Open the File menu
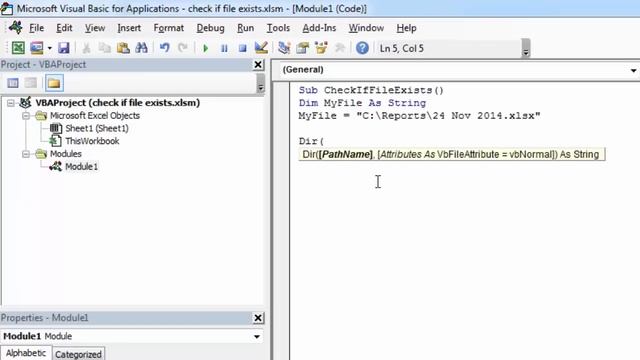 [x=36, y=28]
